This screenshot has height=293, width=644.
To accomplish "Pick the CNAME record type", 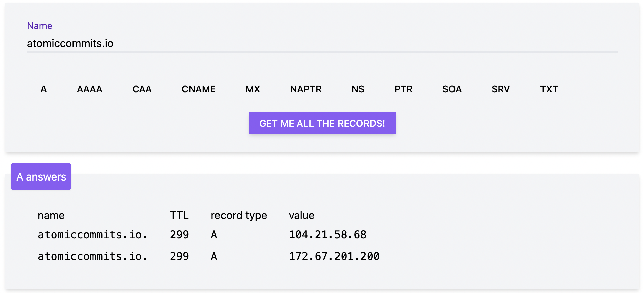I will [x=198, y=89].
